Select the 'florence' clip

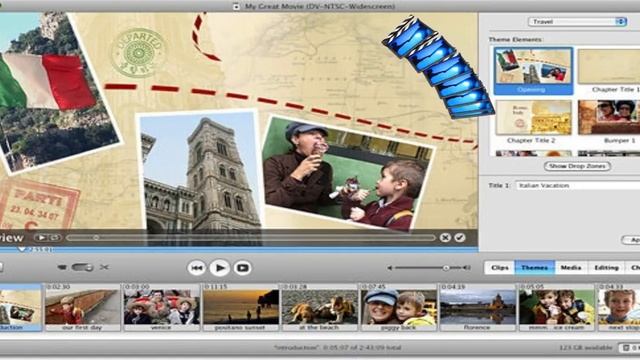click(x=478, y=307)
